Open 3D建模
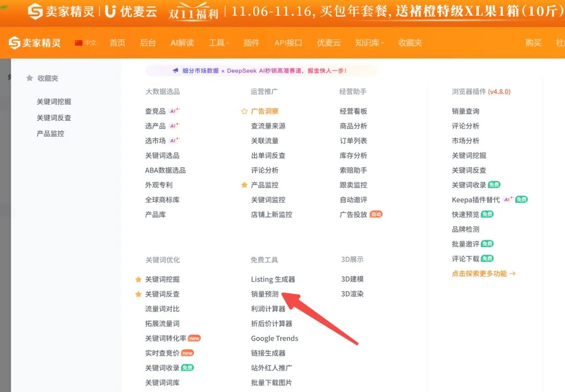This screenshot has width=565, height=392. (352, 279)
